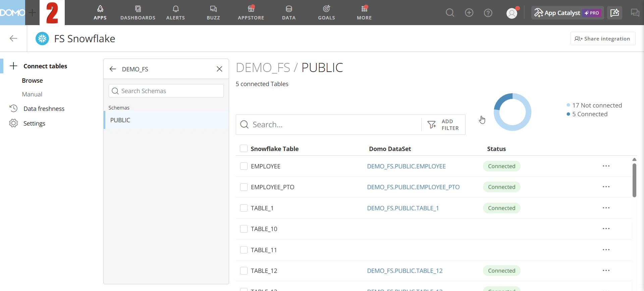Screen dimensions: 644x291
Task: Click the Add Filter funnel icon
Action: [x=432, y=125]
